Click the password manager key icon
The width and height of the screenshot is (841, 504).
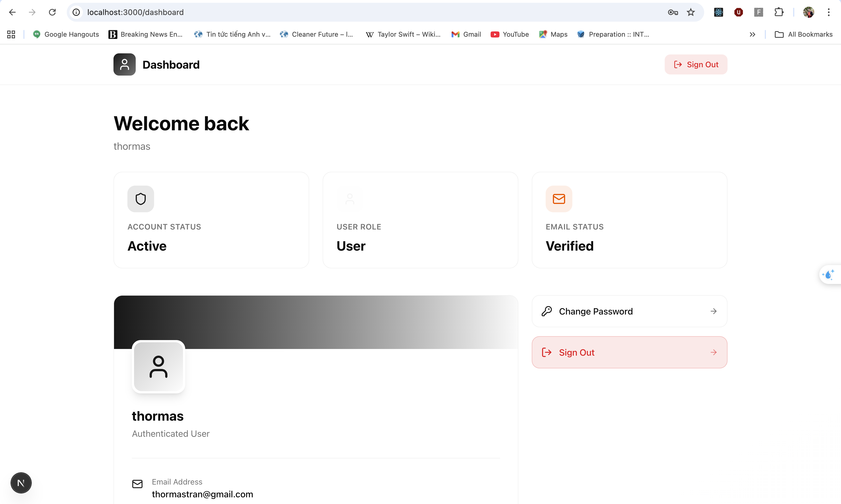click(672, 12)
